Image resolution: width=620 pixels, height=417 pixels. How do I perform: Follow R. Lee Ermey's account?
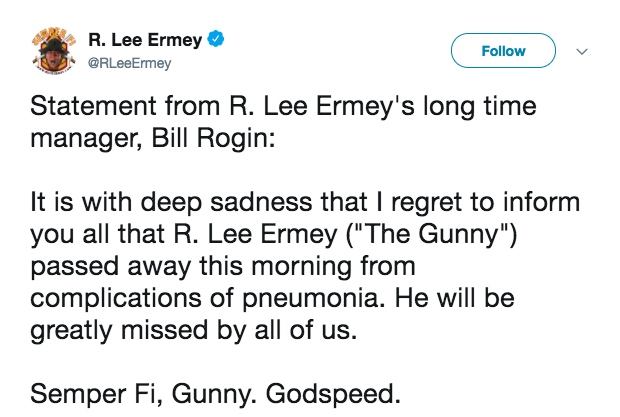[503, 51]
